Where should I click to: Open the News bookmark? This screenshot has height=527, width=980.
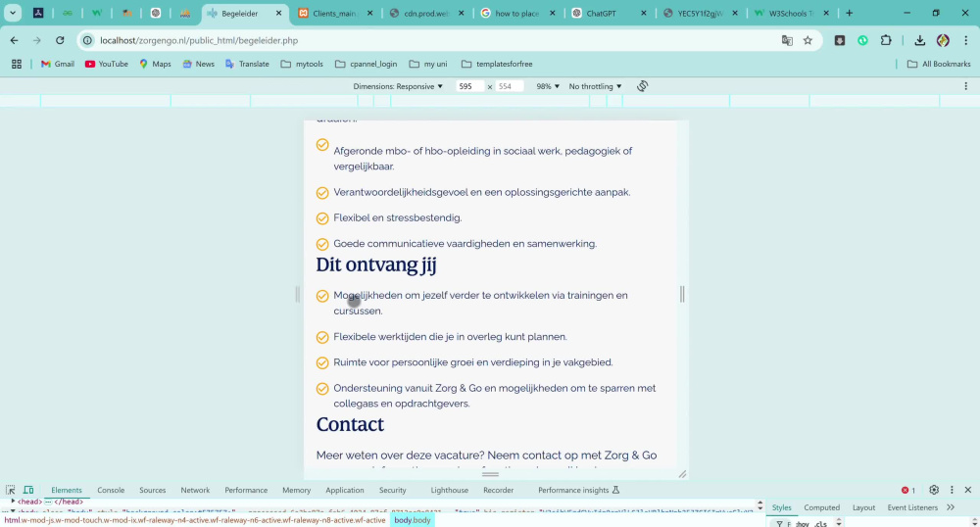(198, 64)
